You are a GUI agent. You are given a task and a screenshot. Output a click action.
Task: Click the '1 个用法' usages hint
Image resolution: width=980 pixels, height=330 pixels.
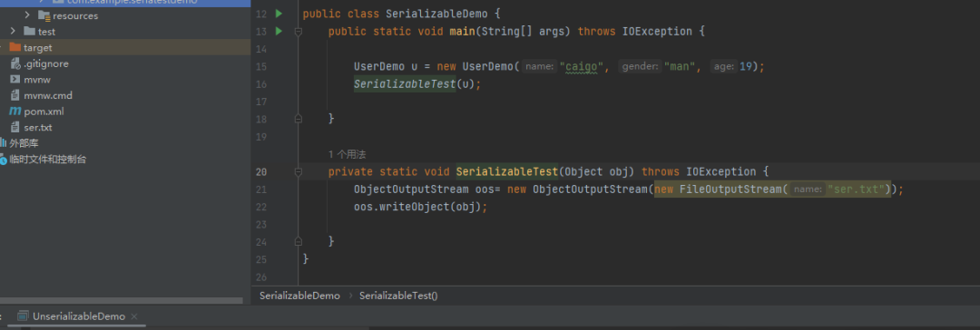pos(347,154)
